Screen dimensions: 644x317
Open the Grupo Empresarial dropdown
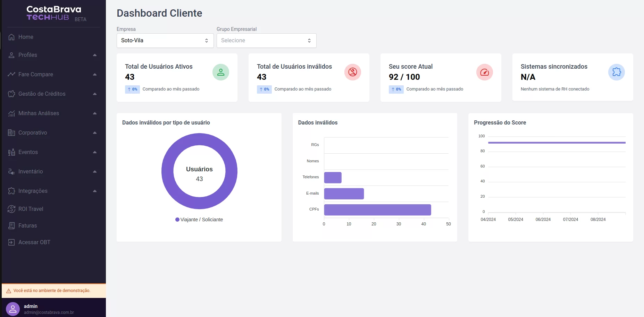[266, 41]
